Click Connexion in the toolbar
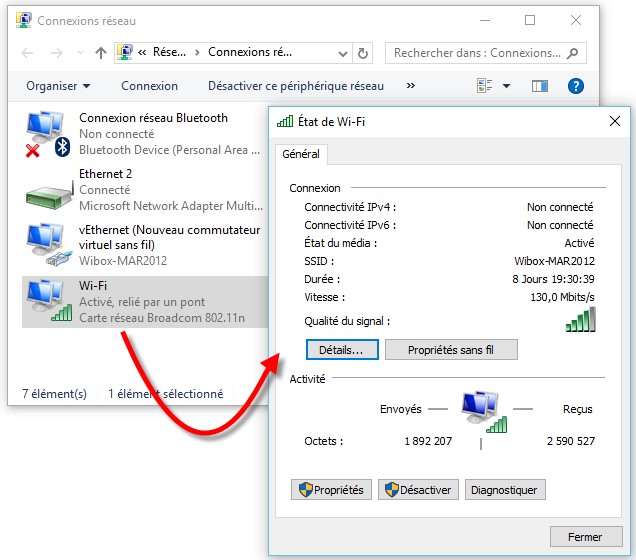This screenshot has height=560, width=636. (x=149, y=86)
